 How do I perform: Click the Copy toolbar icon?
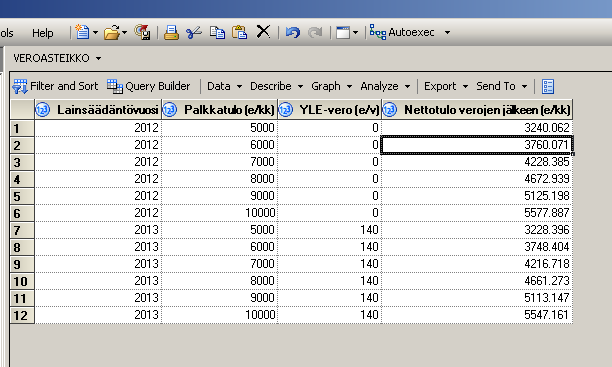217,32
